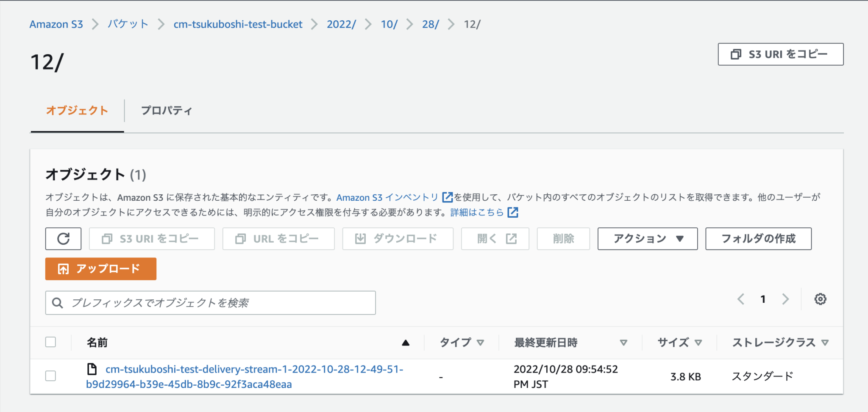Click the next page arrow icon
868x412 pixels.
click(786, 299)
